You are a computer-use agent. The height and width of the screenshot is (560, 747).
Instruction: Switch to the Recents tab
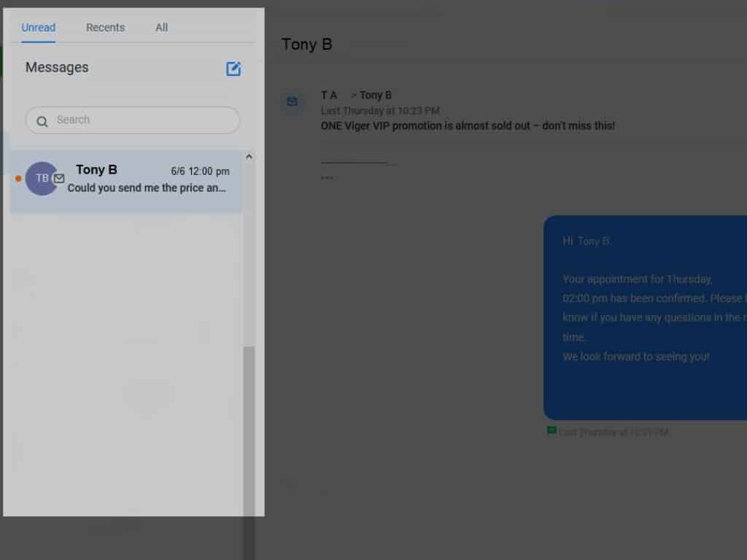coord(105,28)
